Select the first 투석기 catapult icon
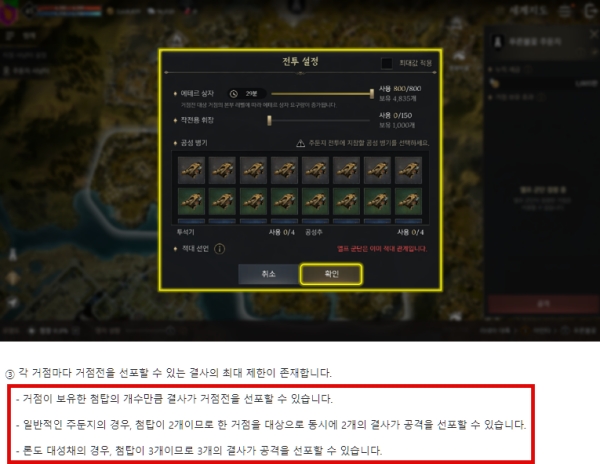This screenshot has height=464, width=600. (x=191, y=170)
